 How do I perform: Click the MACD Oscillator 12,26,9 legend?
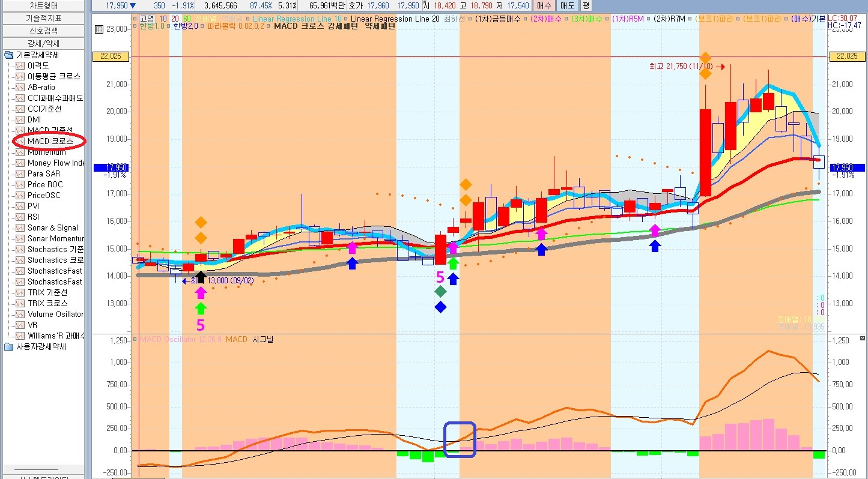[181, 340]
